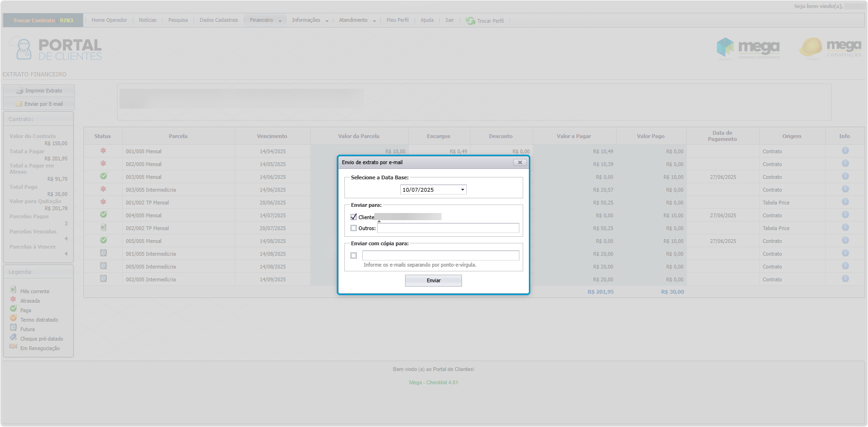Click overdue status icon for 001/005 Mensal

coord(103,150)
